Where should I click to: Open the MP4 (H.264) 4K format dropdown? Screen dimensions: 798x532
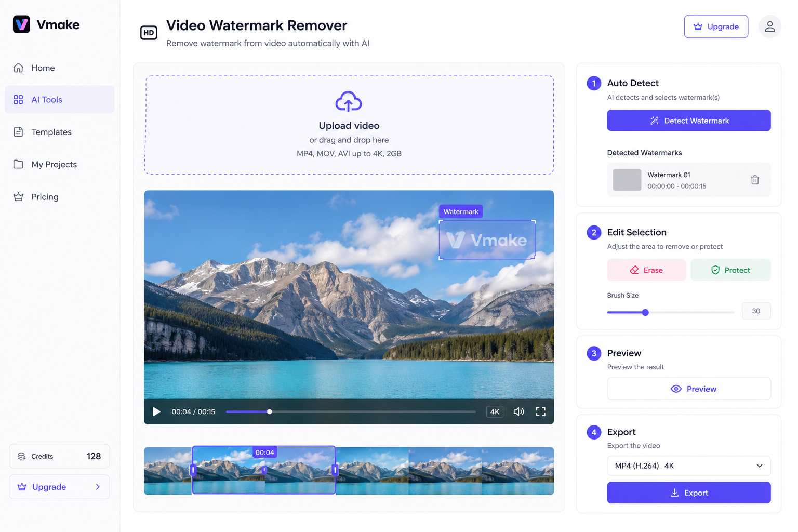(x=689, y=466)
